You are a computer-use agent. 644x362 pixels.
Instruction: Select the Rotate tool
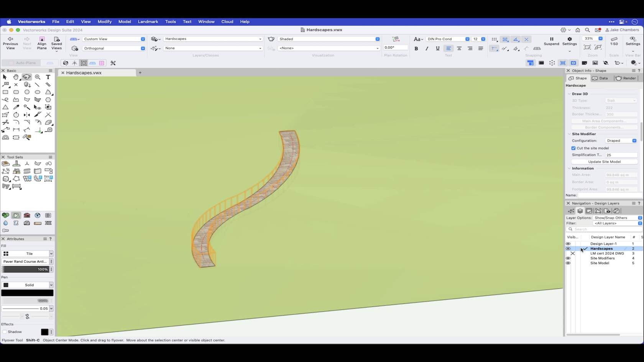coord(16,115)
